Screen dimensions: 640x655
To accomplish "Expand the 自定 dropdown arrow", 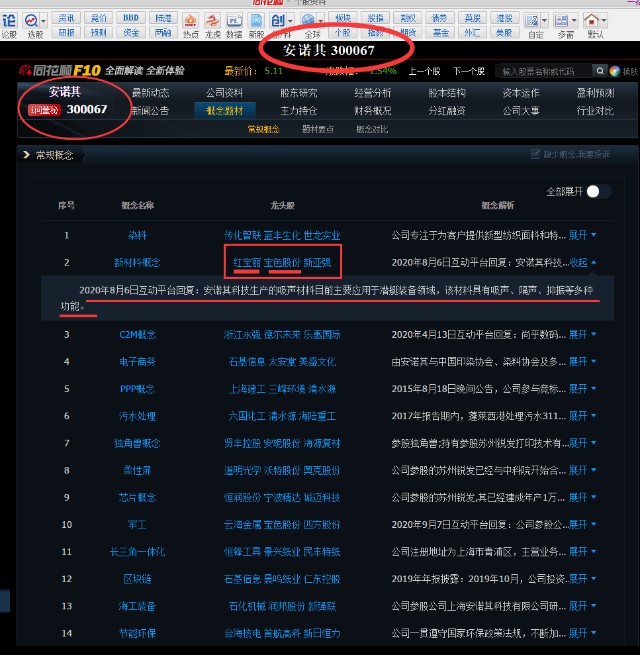I will coord(544,20).
